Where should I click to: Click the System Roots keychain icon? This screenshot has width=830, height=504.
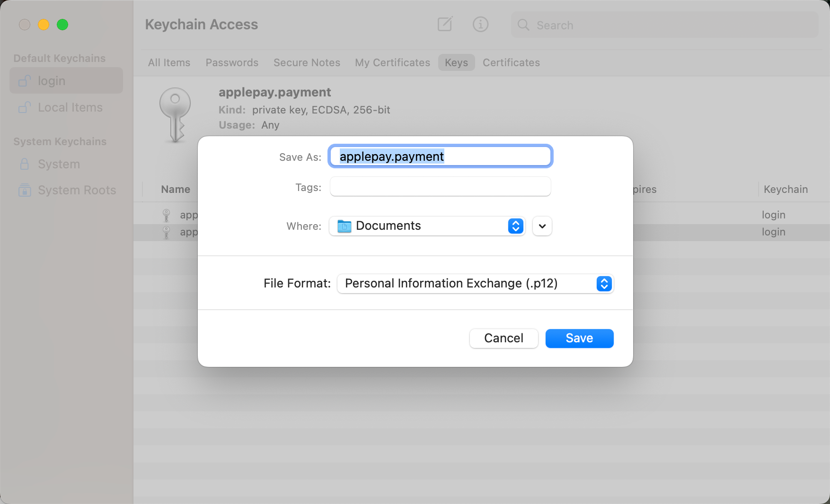25,190
